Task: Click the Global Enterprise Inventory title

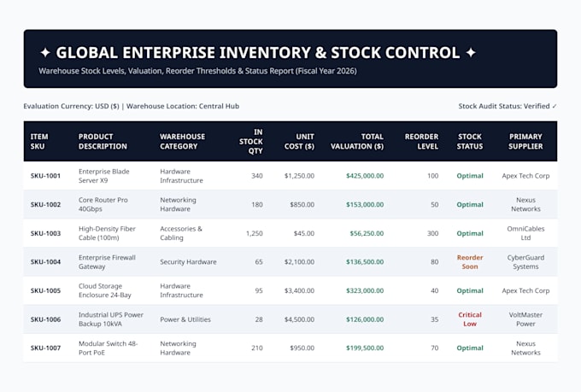Action: [258, 53]
